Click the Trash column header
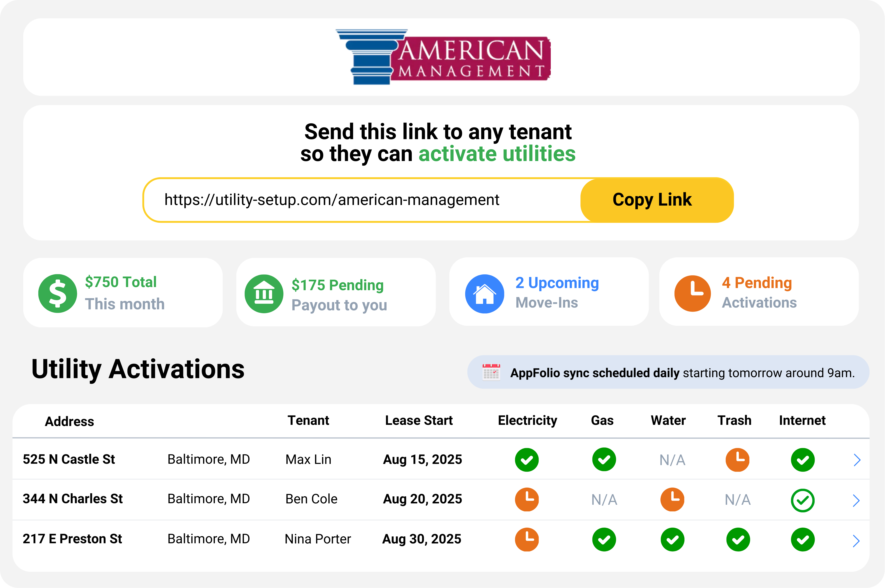Viewport: 885px width, 588px height. tap(734, 420)
